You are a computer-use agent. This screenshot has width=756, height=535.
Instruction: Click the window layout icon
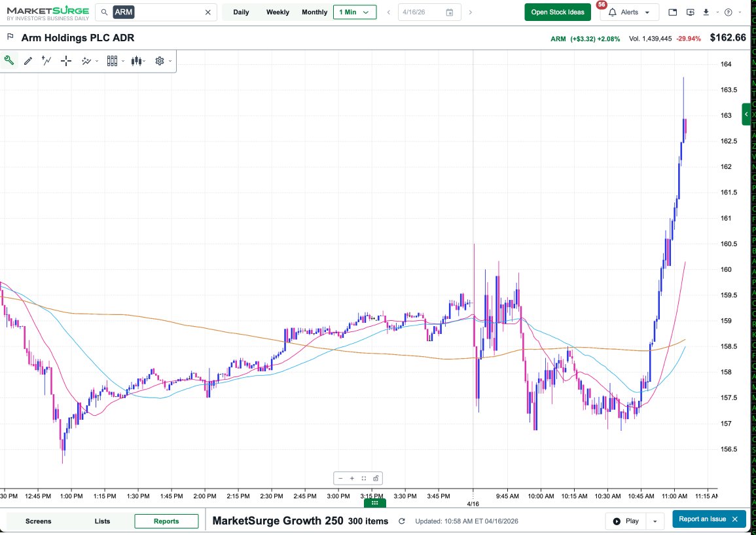click(673, 12)
